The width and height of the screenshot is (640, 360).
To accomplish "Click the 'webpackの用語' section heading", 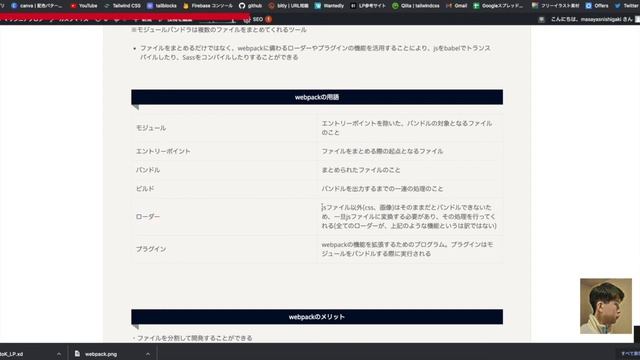I will [317, 97].
